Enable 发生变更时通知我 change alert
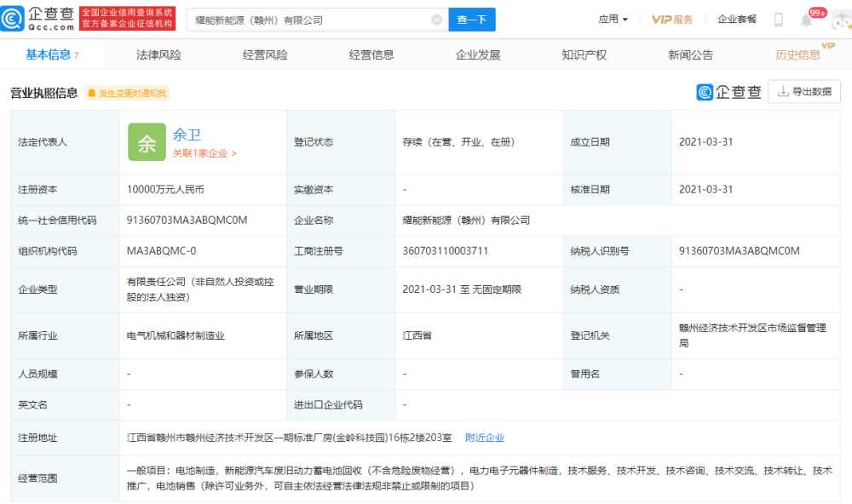Image resolution: width=852 pixels, height=504 pixels. point(126,94)
